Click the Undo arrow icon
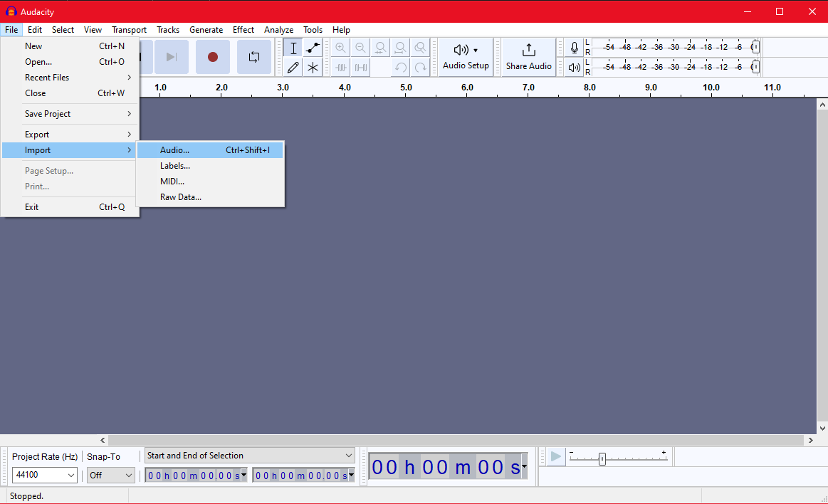 point(400,68)
